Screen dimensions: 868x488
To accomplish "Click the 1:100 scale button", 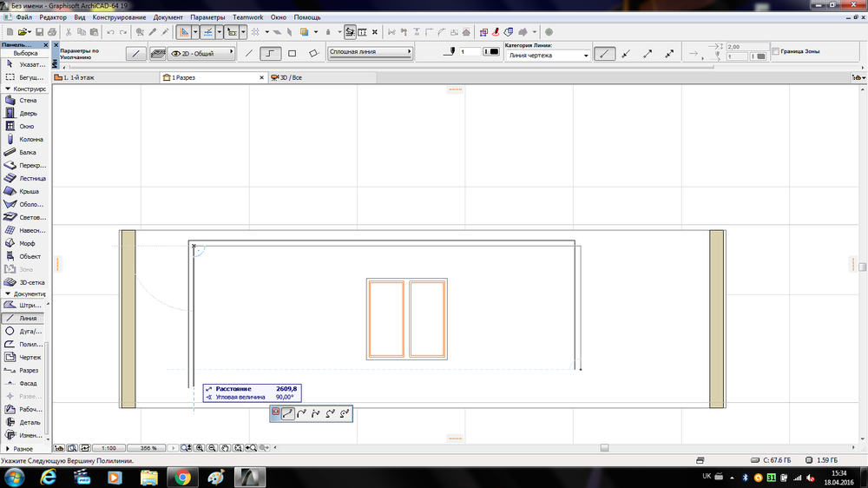I will [108, 448].
